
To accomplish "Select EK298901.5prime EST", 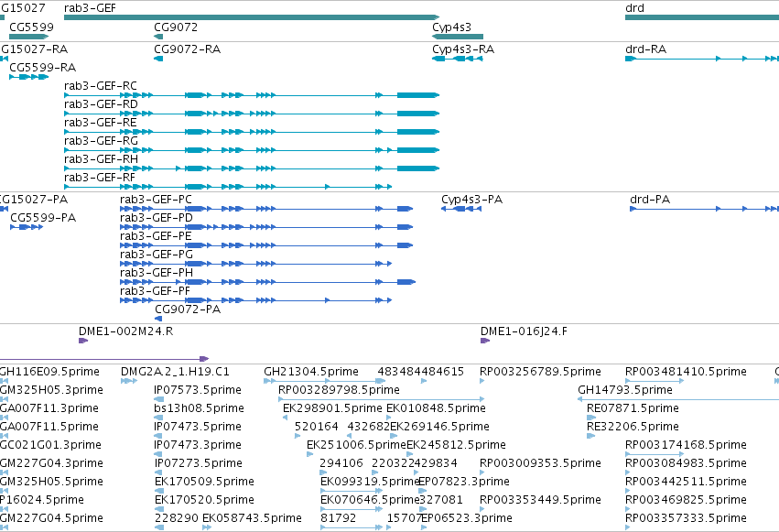I will point(286,418).
